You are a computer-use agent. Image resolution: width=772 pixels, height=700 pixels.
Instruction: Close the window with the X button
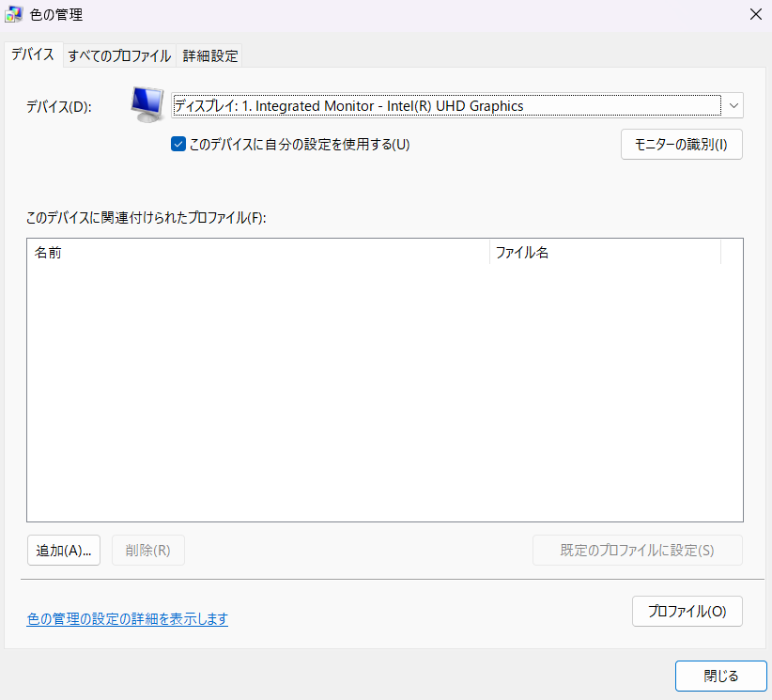(x=756, y=14)
